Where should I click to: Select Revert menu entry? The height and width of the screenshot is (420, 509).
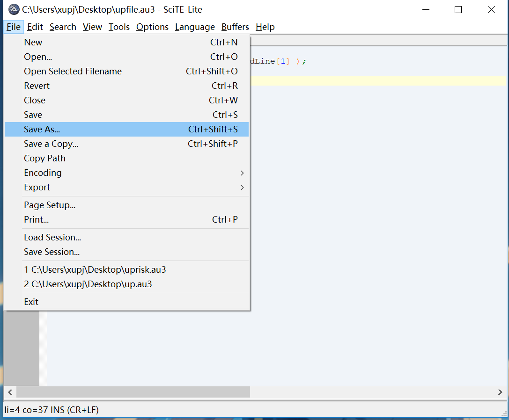pyautogui.click(x=126, y=86)
